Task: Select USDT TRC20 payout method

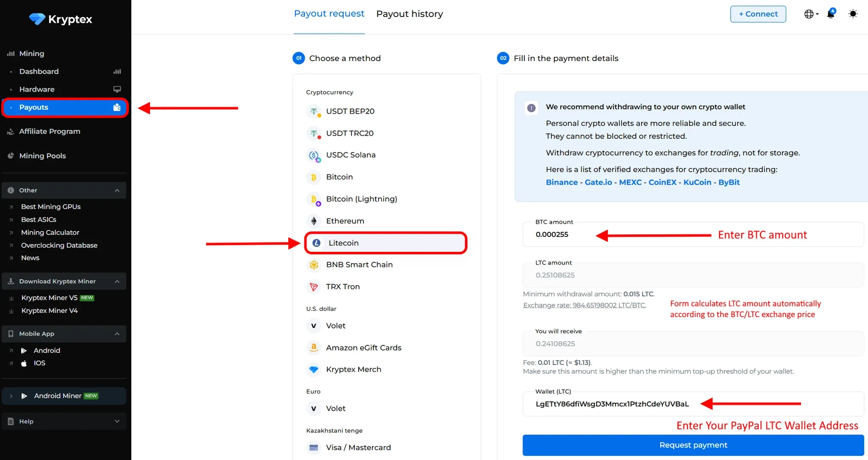Action: (349, 133)
